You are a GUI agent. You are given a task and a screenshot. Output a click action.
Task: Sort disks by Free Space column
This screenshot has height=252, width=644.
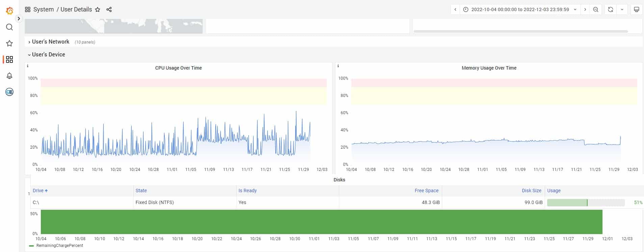point(426,191)
